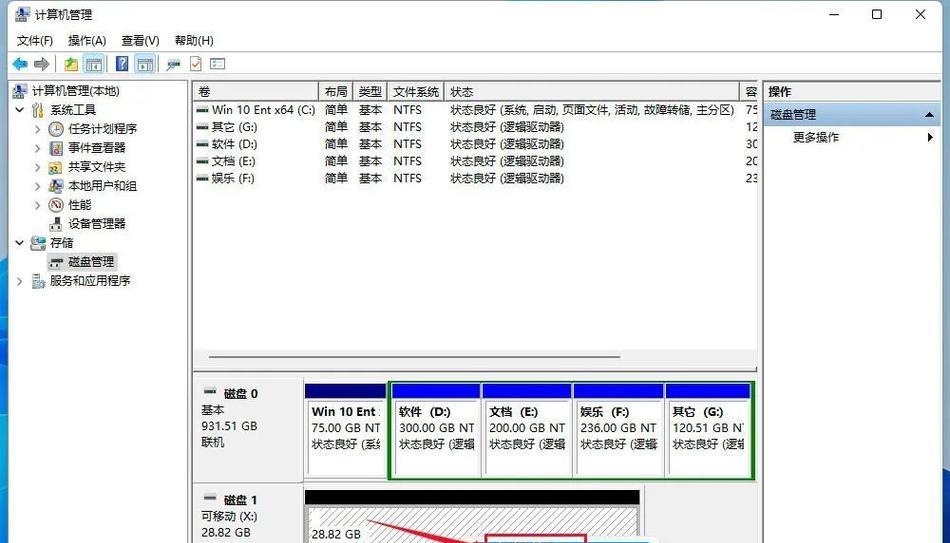
Task: Select 服务和应用程序 in the tree
Action: coord(90,281)
